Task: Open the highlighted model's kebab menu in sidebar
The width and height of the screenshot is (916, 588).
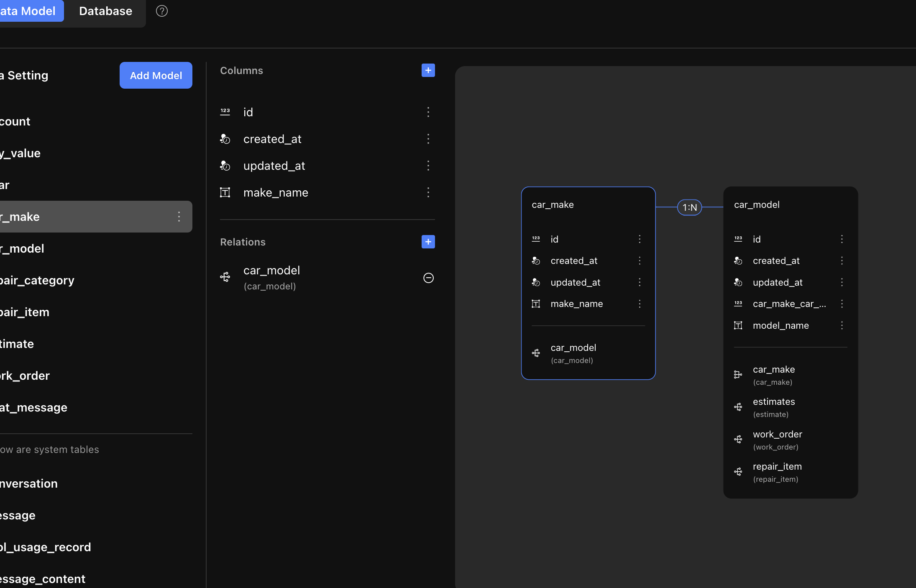Action: pos(179,217)
